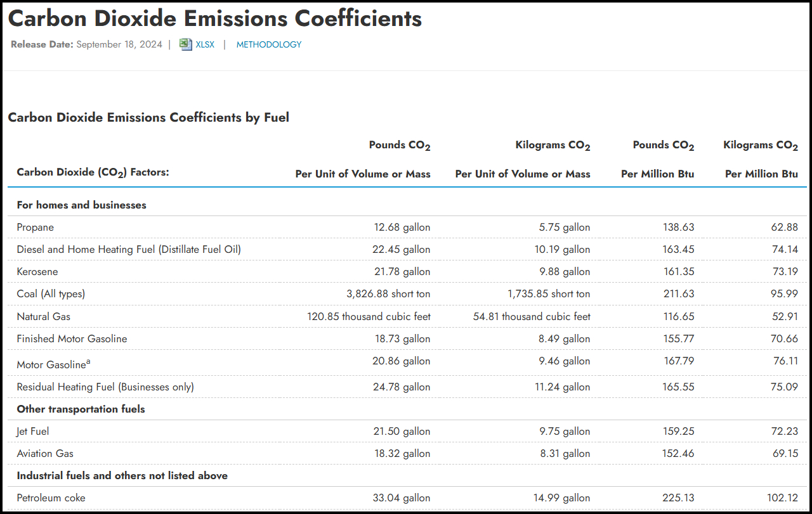Download the XLSX file link
Image resolution: width=812 pixels, height=514 pixels.
[205, 44]
